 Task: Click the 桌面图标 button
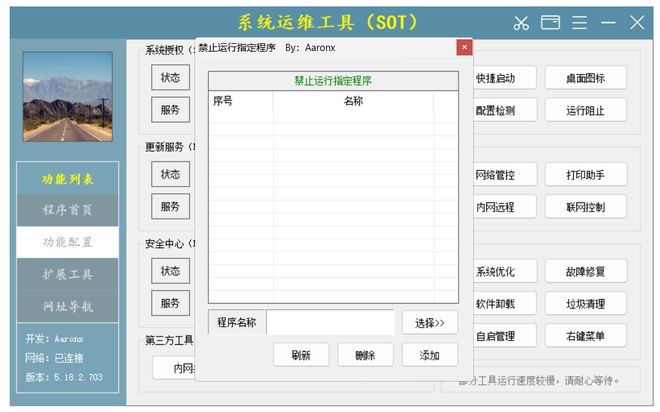[x=585, y=78]
